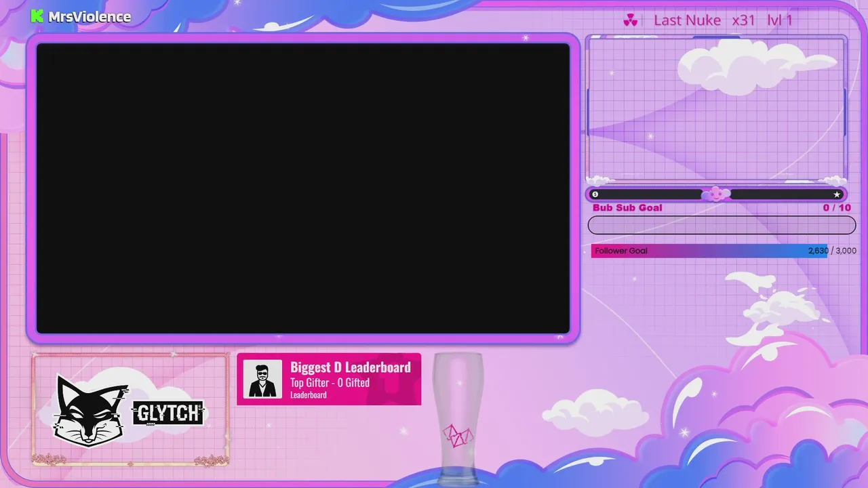Click the empty Bub Sub Goal bar
The image size is (868, 488).
point(722,225)
